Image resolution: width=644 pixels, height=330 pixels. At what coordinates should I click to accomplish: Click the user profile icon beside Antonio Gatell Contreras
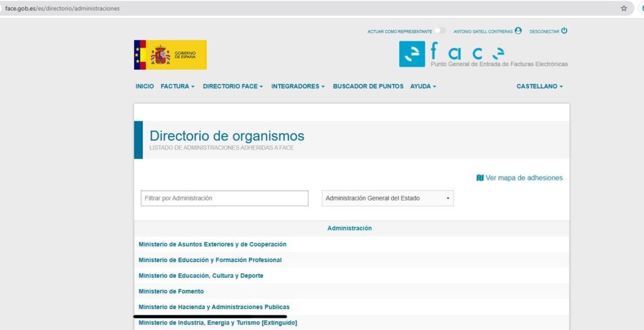pos(518,31)
